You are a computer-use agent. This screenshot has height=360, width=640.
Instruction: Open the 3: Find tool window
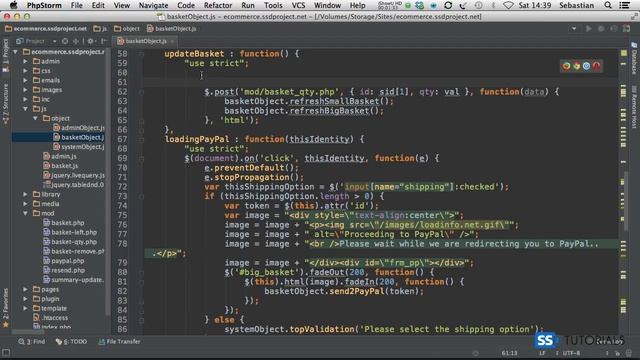[32, 342]
